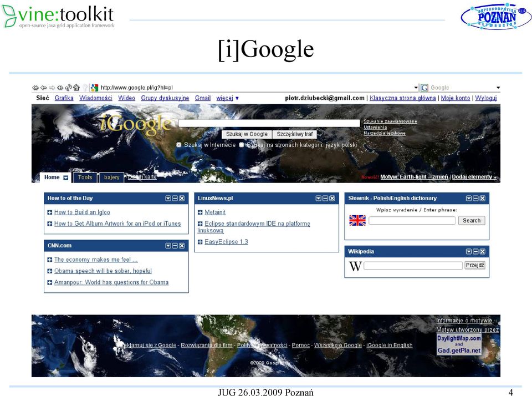Click 'Dodaj elementy »' link

coord(474,177)
